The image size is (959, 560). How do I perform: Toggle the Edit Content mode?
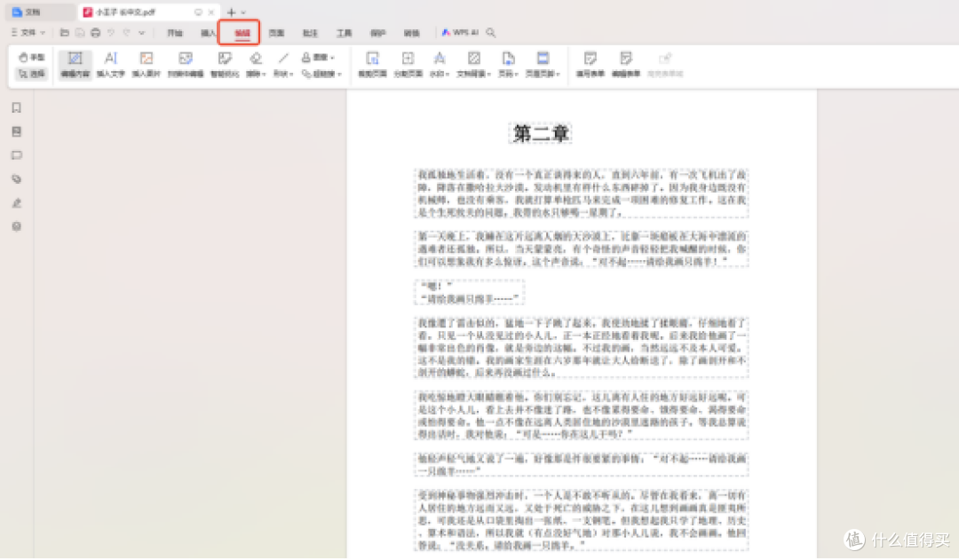coord(75,64)
